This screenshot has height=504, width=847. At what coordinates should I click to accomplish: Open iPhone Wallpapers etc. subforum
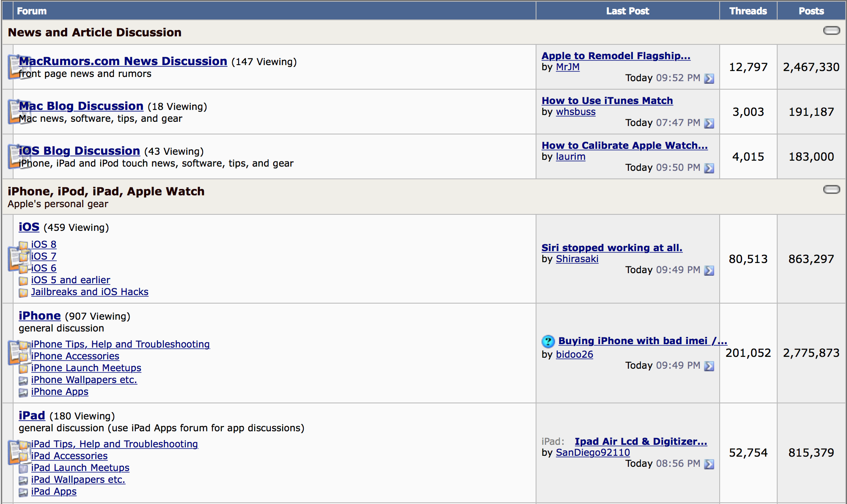84,380
